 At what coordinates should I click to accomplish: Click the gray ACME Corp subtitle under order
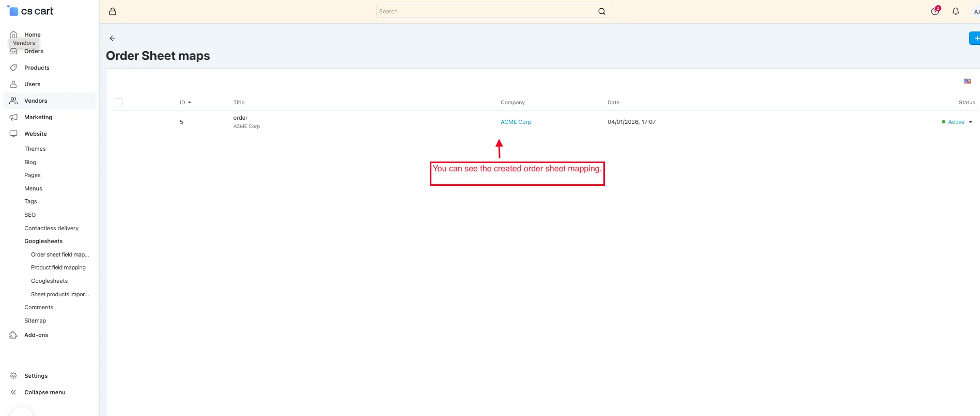[246, 126]
